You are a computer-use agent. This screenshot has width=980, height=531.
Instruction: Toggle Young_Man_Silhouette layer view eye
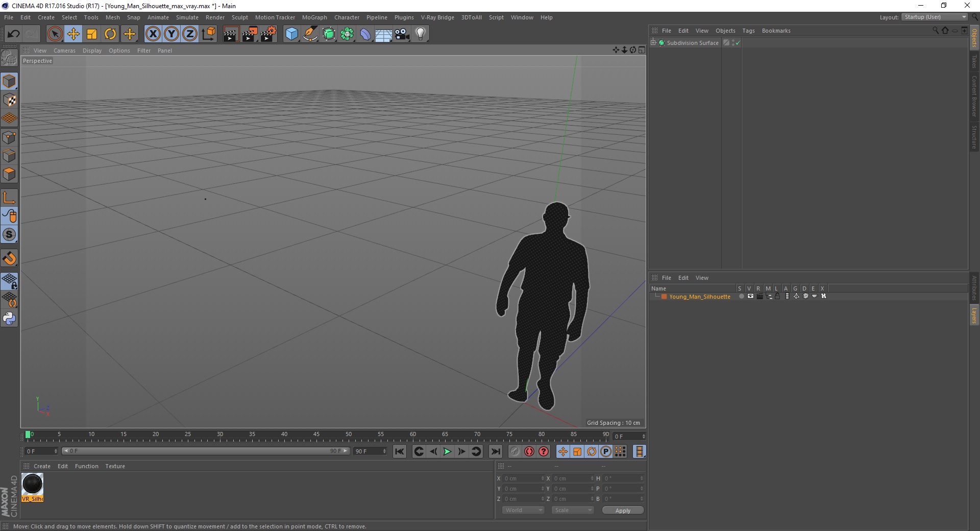(x=750, y=296)
